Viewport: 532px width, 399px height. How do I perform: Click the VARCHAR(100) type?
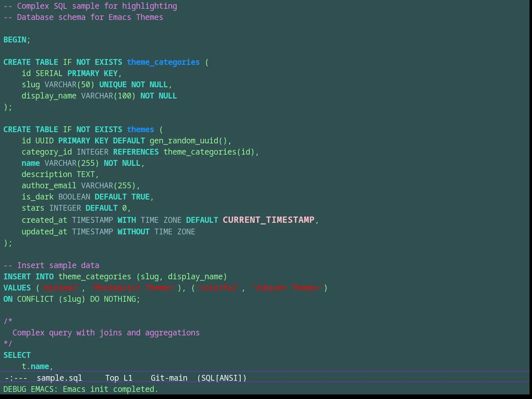(108, 96)
